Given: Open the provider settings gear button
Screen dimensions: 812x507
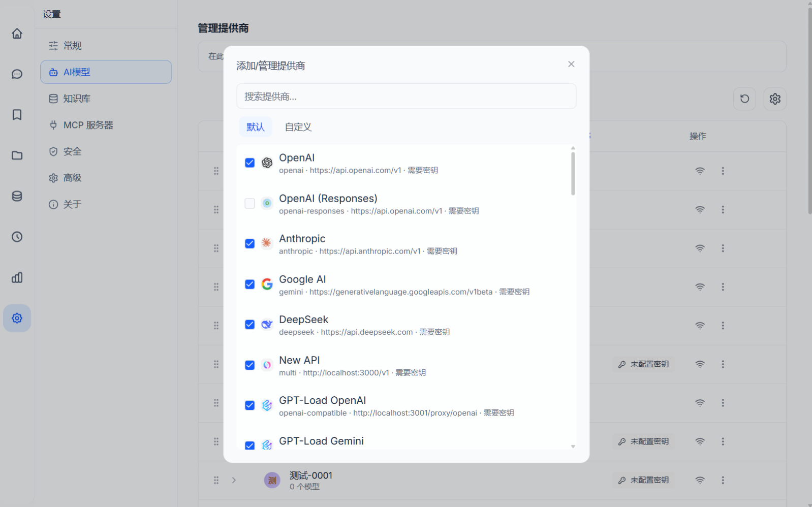Looking at the screenshot, I should click(775, 99).
